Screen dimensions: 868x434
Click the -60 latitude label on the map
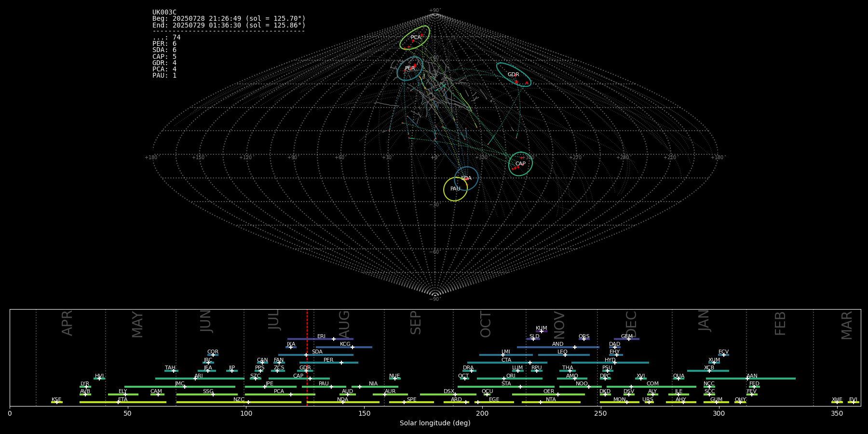click(434, 252)
